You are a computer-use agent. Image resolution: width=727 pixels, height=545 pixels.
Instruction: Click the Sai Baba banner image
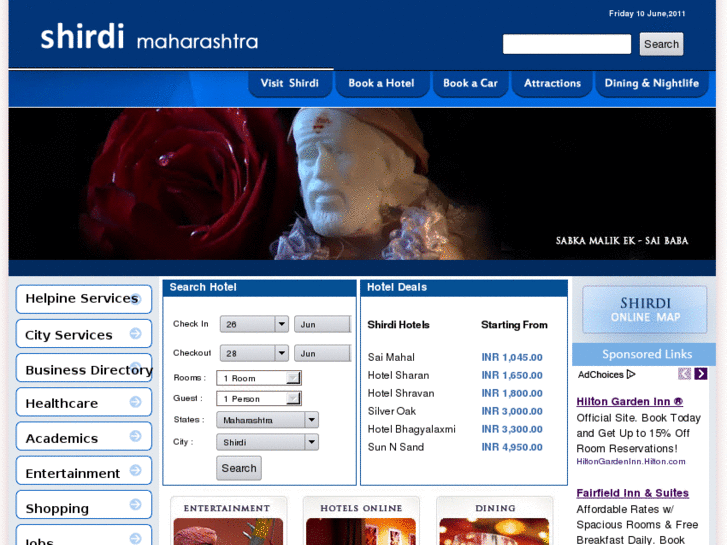[362, 184]
